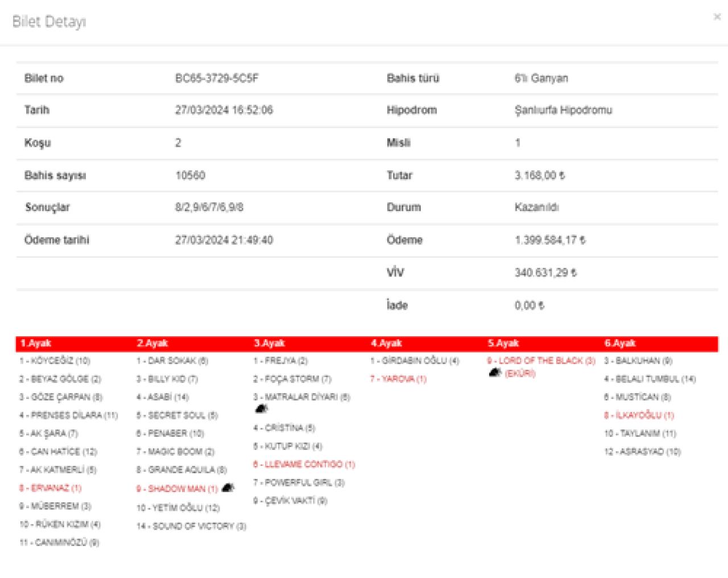Select the 1.Ayak column header
The width and height of the screenshot is (728, 578).
click(x=36, y=343)
